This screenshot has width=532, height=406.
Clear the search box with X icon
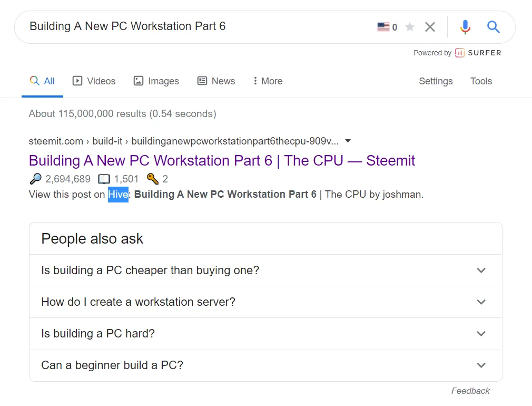(x=430, y=26)
